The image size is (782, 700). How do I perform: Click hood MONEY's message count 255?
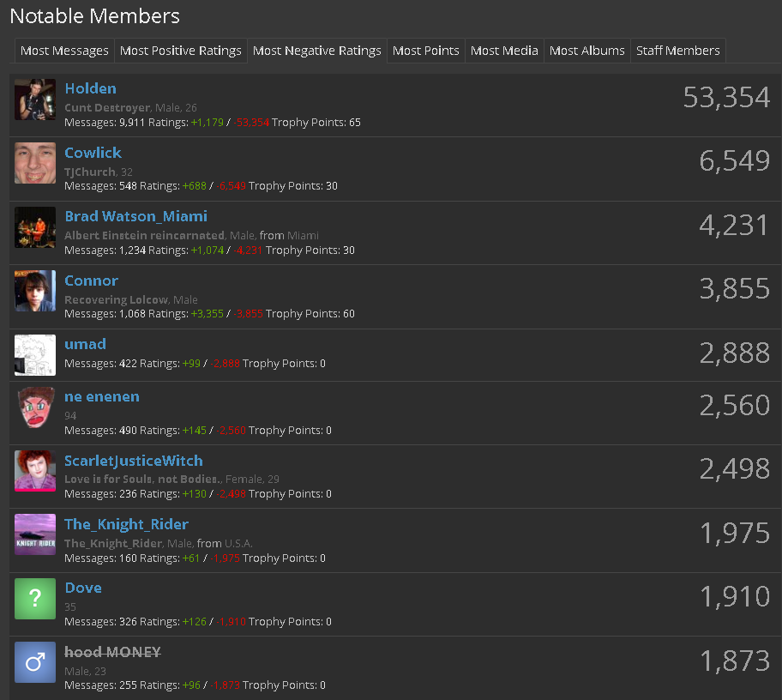click(128, 685)
